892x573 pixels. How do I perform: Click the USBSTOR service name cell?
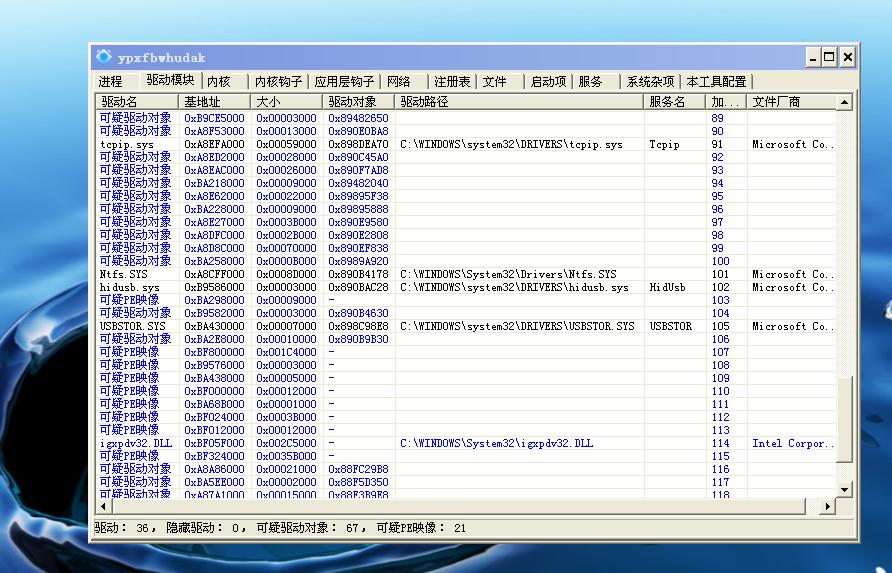pos(671,326)
